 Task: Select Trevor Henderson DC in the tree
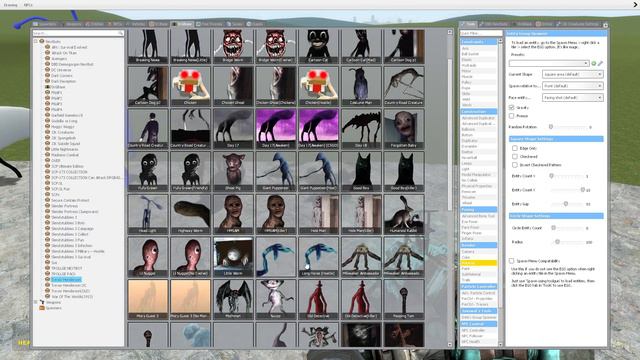[x=69, y=285]
